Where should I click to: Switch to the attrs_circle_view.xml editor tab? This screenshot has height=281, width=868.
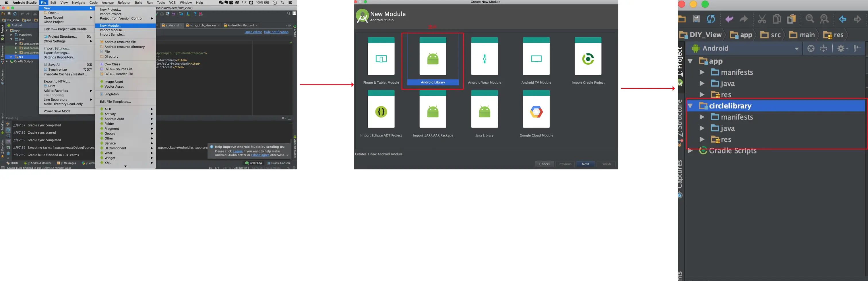pos(203,25)
